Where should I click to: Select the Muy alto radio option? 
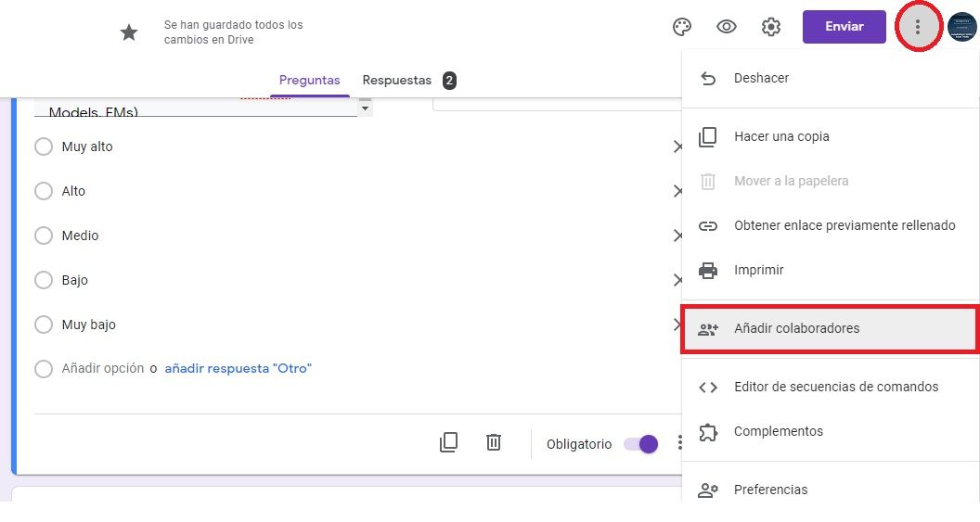(43, 146)
